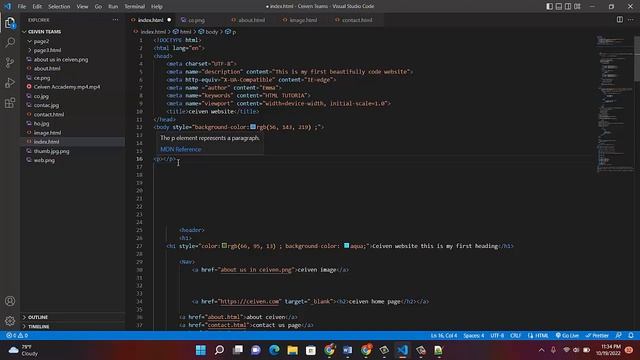Click the about.html href link in code

[224, 317]
